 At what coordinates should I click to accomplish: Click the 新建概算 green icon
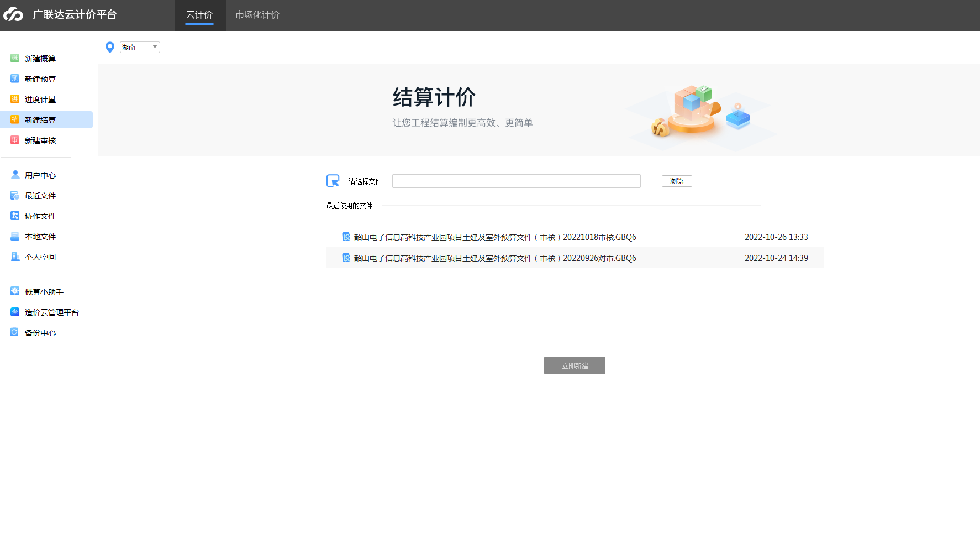(15, 58)
